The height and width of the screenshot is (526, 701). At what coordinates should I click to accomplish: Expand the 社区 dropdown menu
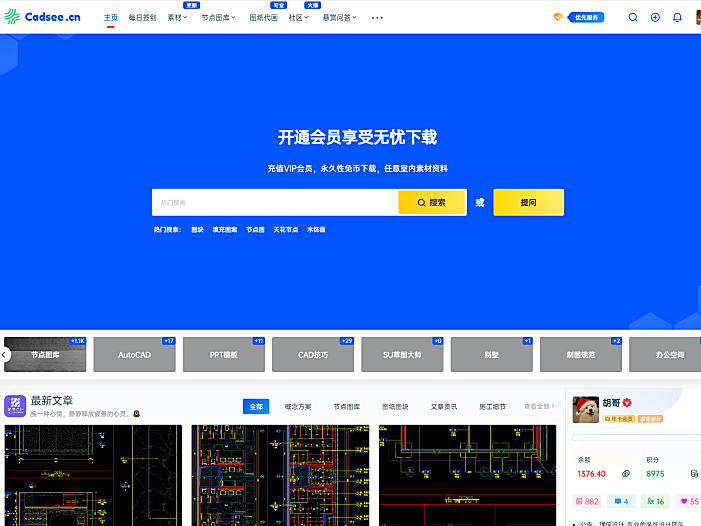click(298, 17)
